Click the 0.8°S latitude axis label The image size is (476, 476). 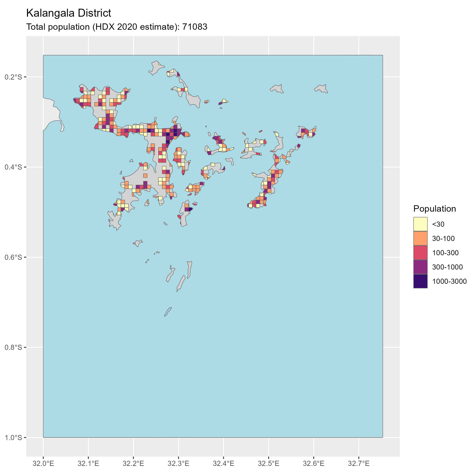pyautogui.click(x=13, y=347)
